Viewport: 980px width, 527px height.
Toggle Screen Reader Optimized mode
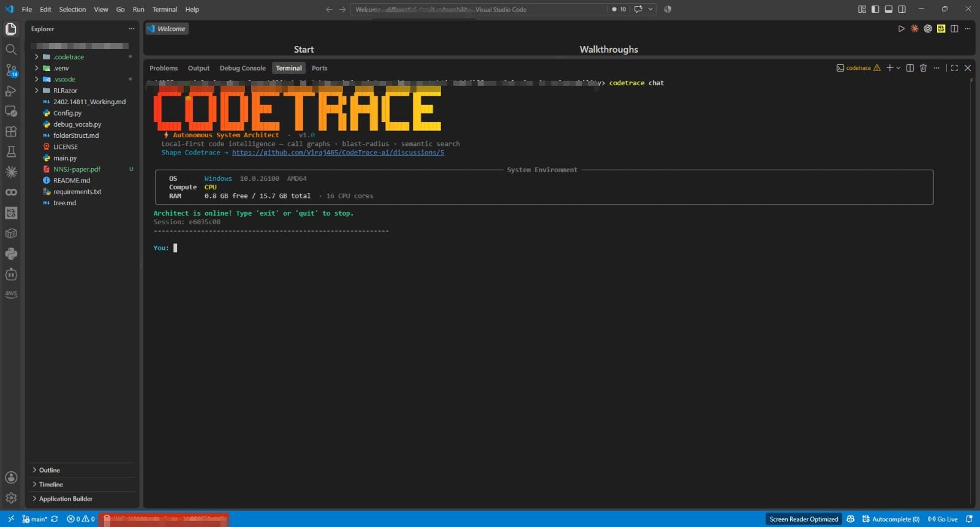click(804, 519)
